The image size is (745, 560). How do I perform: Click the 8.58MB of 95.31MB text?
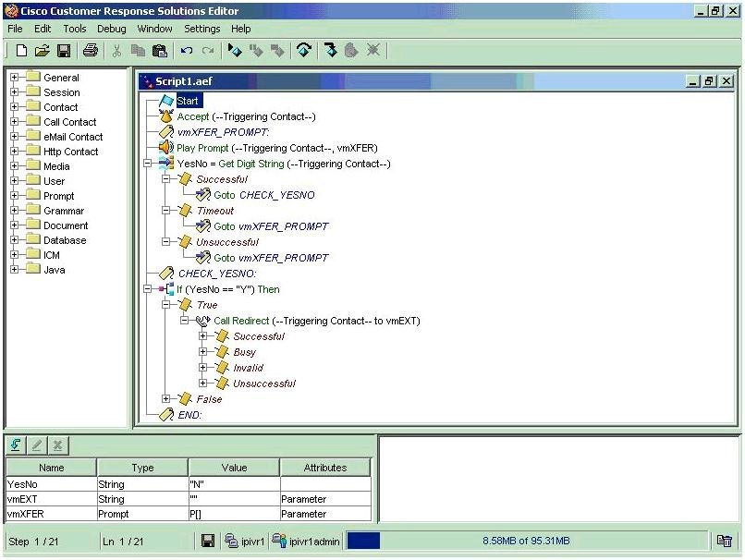pyautogui.click(x=526, y=541)
